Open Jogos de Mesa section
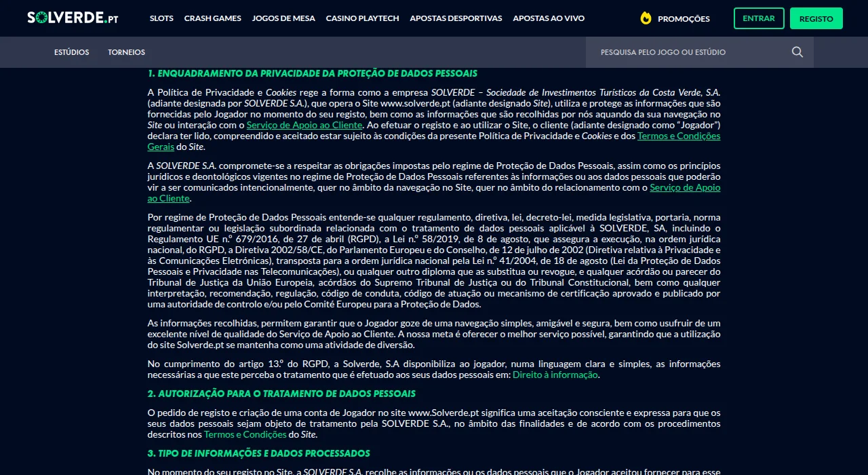The height and width of the screenshot is (475, 868). click(x=283, y=18)
